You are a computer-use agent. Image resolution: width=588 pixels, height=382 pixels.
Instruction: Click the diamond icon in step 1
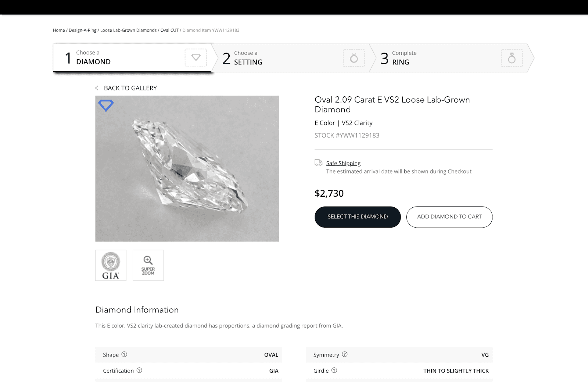196,57
